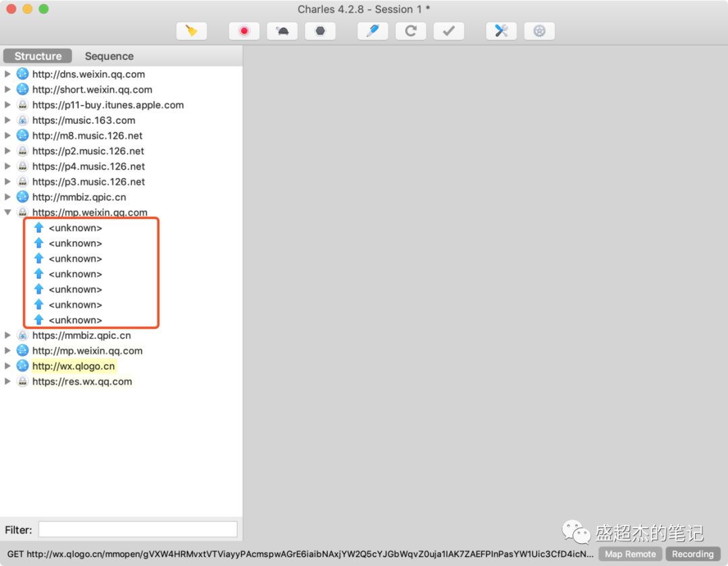Select the highlighted http://wx.qlogo.cn row

point(121,366)
